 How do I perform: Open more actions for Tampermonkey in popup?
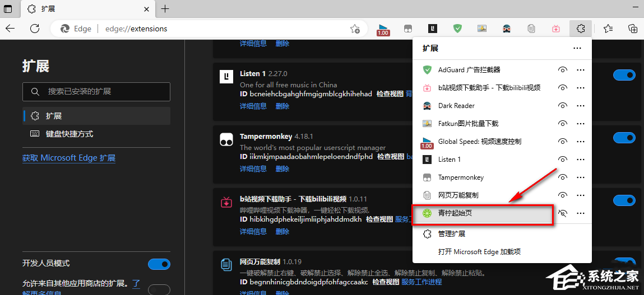(x=581, y=177)
